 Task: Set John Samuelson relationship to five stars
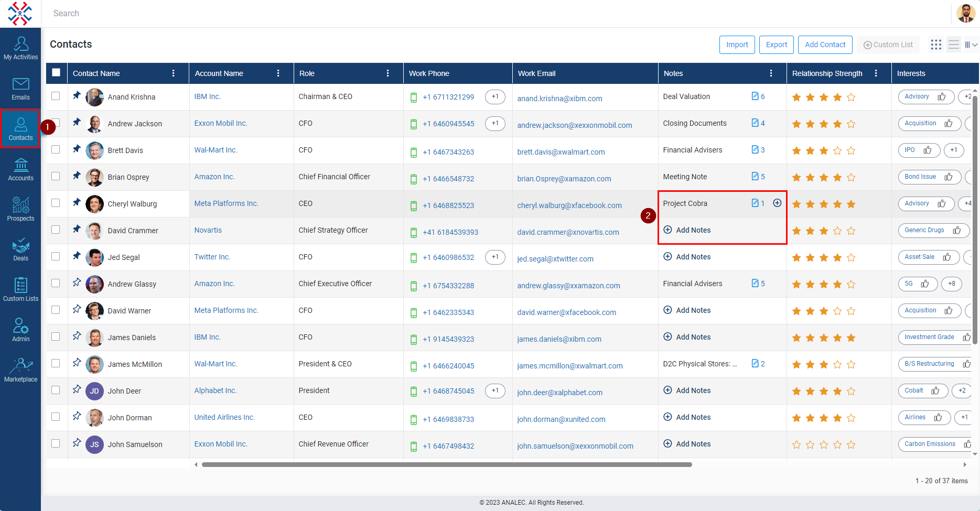[851, 445]
